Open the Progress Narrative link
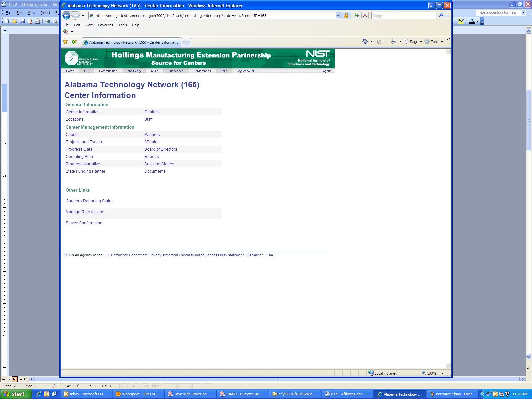The width and height of the screenshot is (532, 399). point(83,164)
